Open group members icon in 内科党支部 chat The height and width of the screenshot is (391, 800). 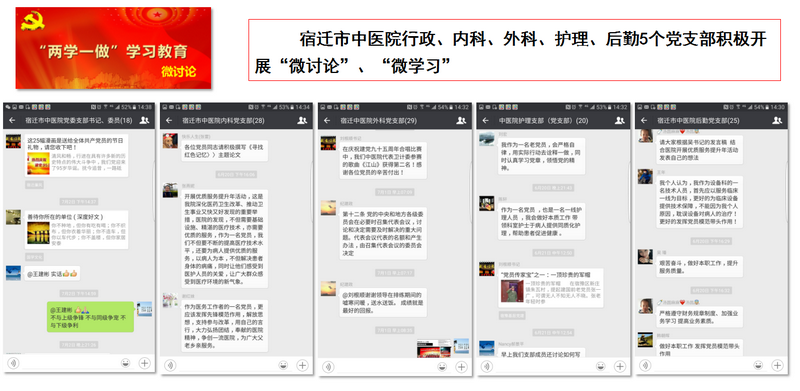[302, 120]
